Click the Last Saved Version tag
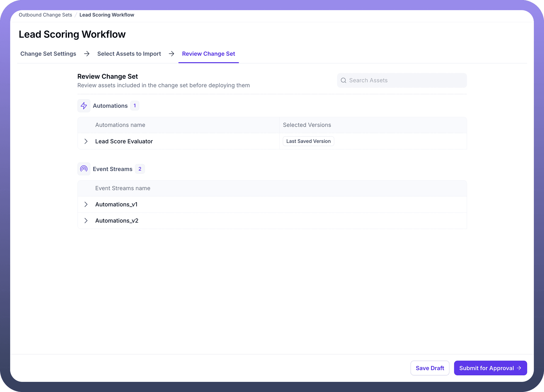544x392 pixels. coord(308,141)
